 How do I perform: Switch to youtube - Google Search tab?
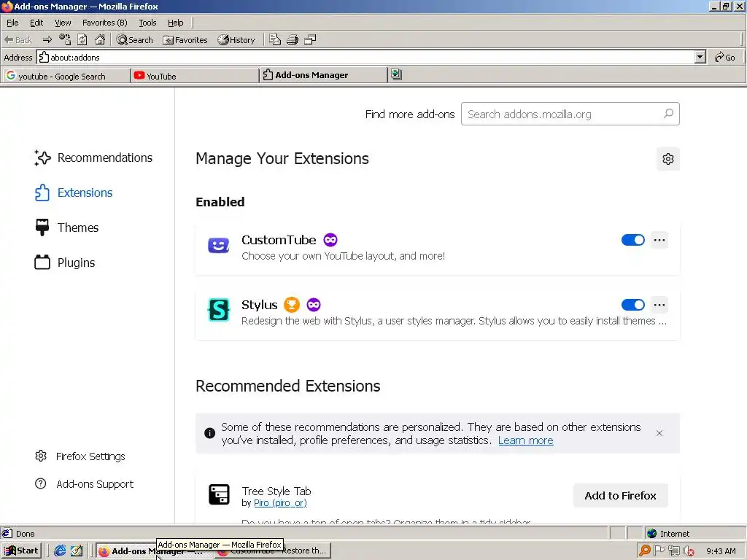coord(65,76)
